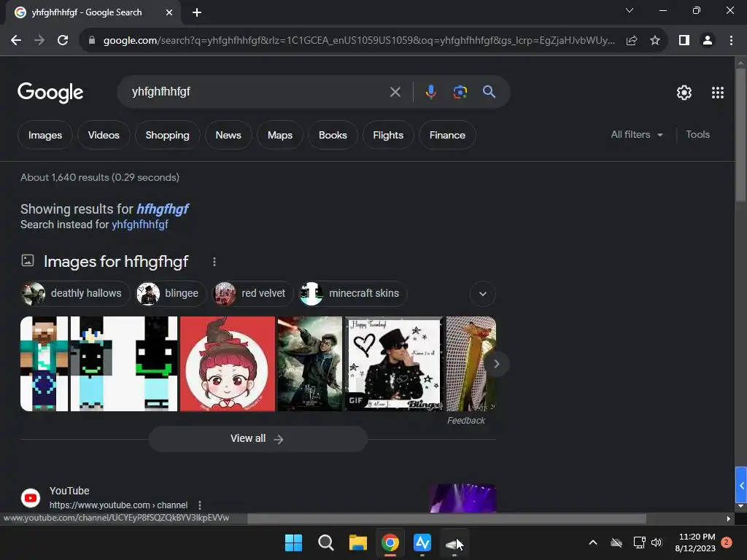Filter images by blingee chip
This screenshot has height=560, width=747.
pos(171,293)
